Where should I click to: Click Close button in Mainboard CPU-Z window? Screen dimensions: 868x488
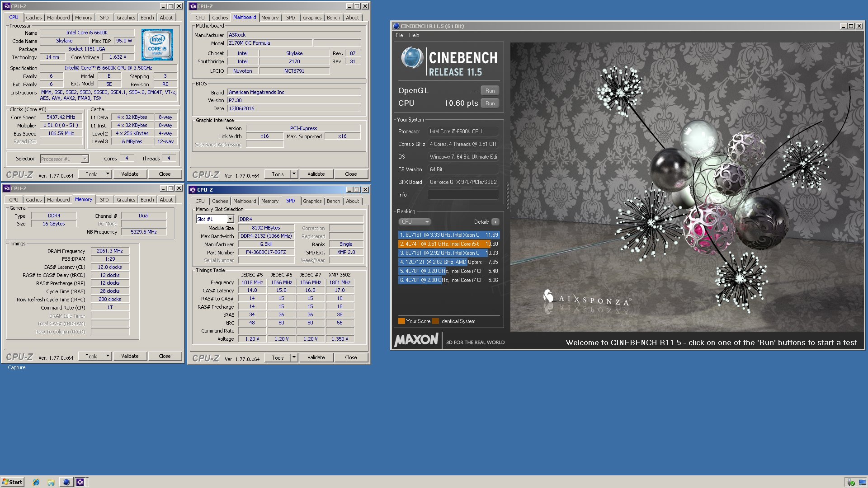click(351, 174)
